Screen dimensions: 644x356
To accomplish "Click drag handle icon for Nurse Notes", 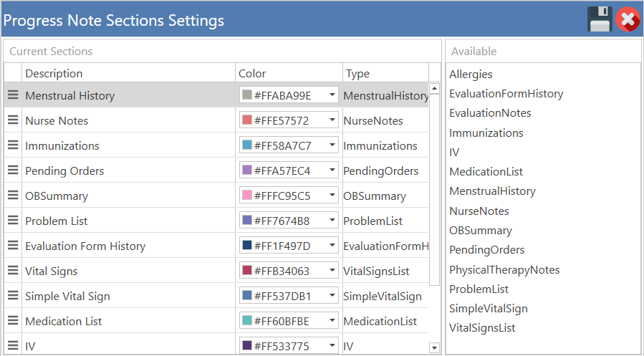I will click(13, 120).
